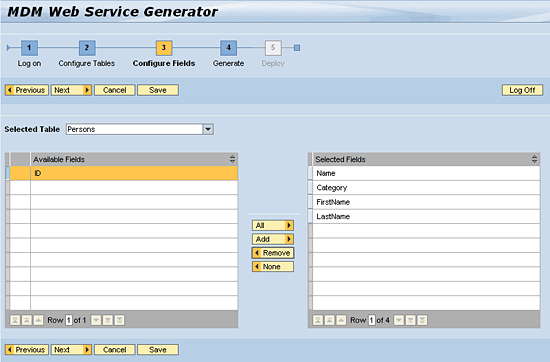The width and height of the screenshot is (550, 362).
Task: Click step 5 Deploy in roadmap
Action: [x=273, y=48]
